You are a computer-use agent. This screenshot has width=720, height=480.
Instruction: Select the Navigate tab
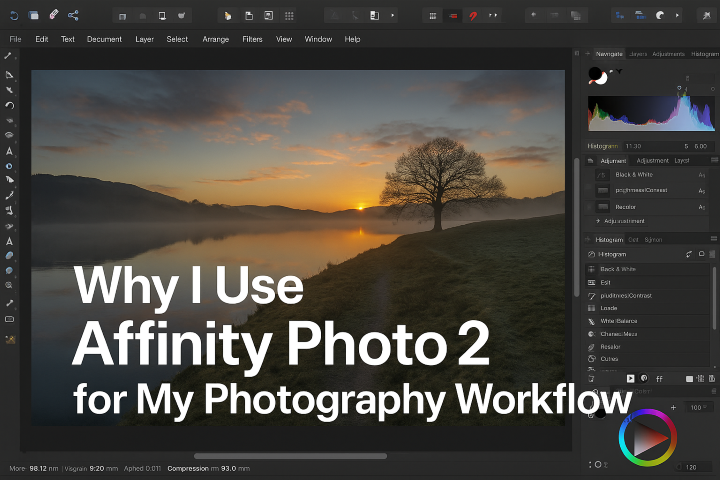pos(609,54)
